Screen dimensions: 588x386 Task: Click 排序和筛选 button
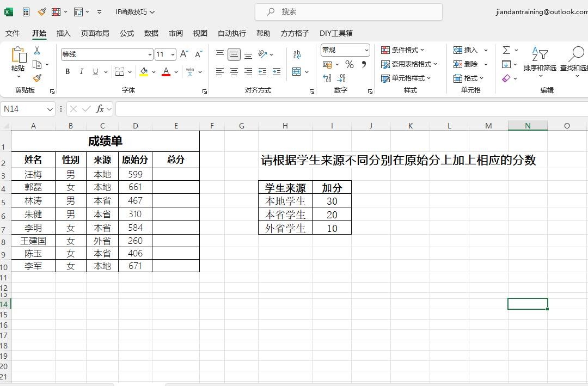point(540,60)
